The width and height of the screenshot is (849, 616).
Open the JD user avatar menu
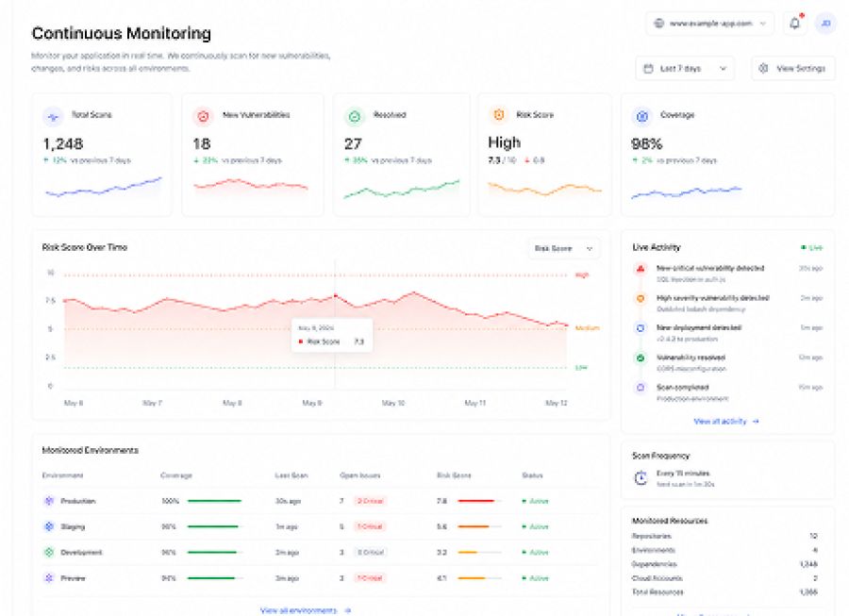click(x=825, y=24)
